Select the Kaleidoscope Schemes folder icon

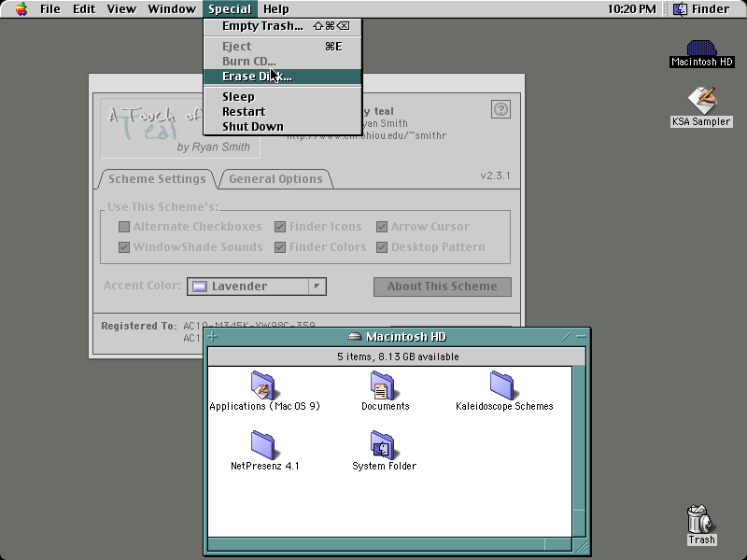pos(502,385)
